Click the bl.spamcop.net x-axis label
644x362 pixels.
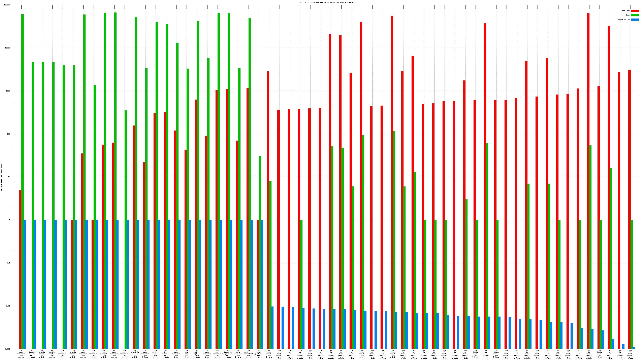pyautogui.click(x=166, y=354)
